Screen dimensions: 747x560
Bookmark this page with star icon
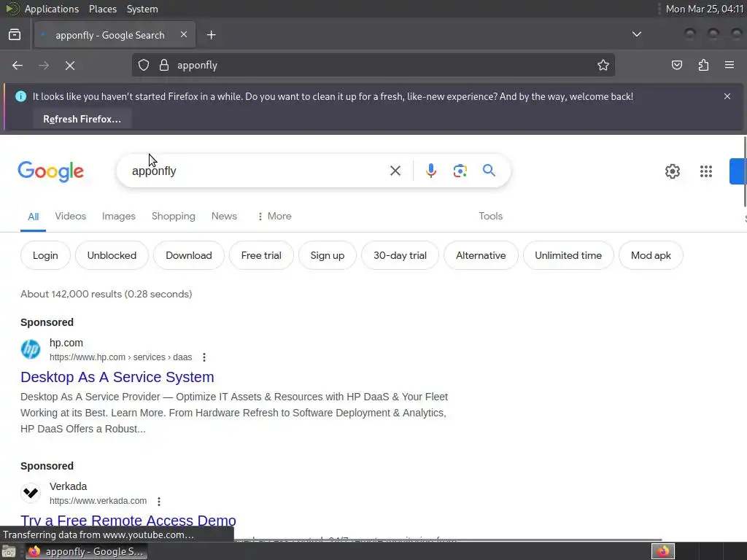tap(603, 65)
